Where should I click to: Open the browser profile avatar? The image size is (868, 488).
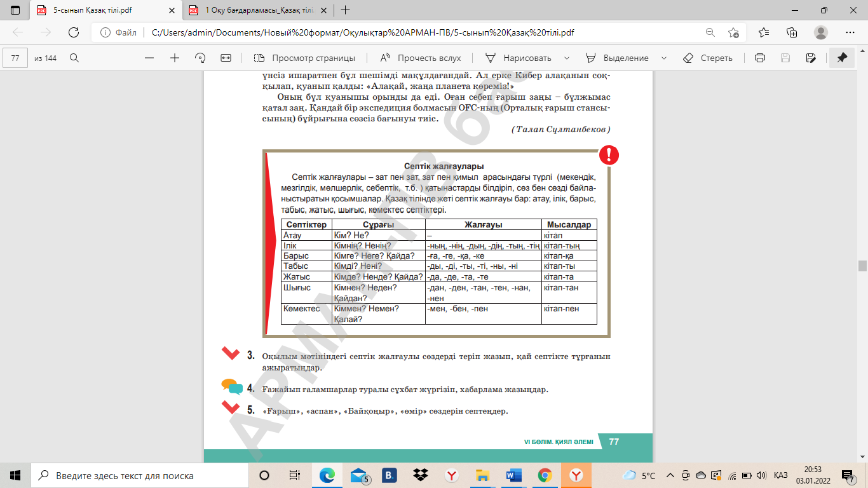click(821, 32)
